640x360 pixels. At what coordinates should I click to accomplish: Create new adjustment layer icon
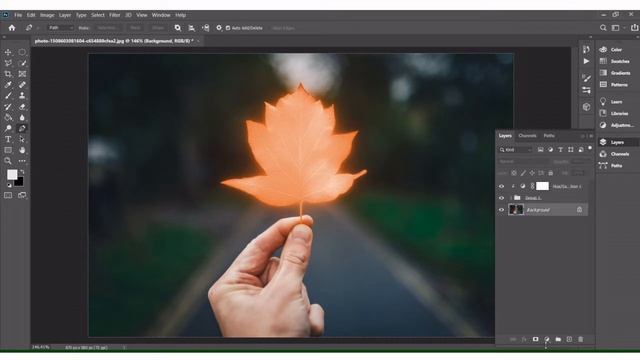547,339
